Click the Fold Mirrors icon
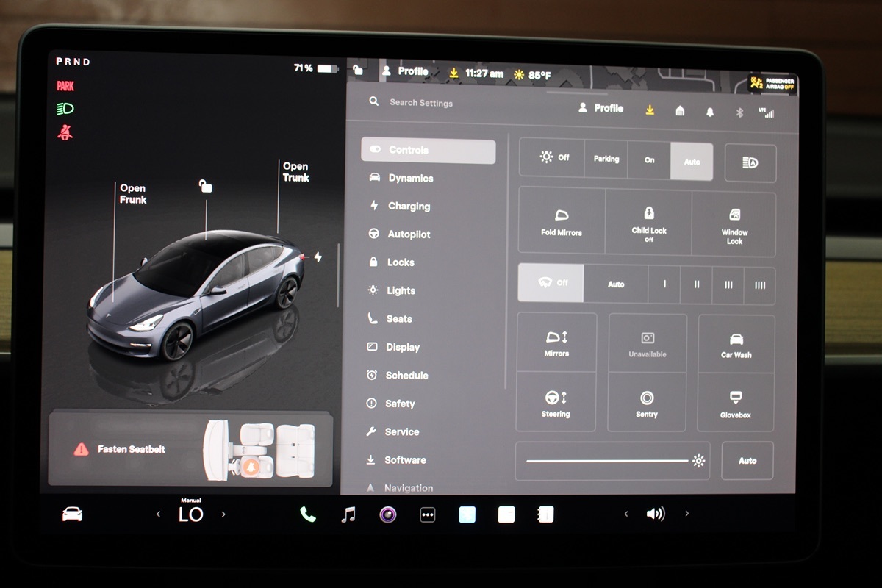 coord(562,221)
